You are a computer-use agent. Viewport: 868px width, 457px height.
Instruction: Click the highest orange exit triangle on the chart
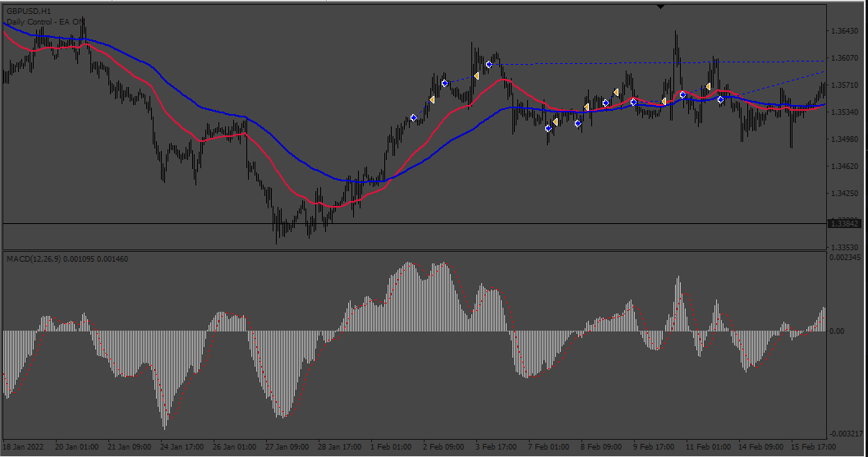point(476,75)
